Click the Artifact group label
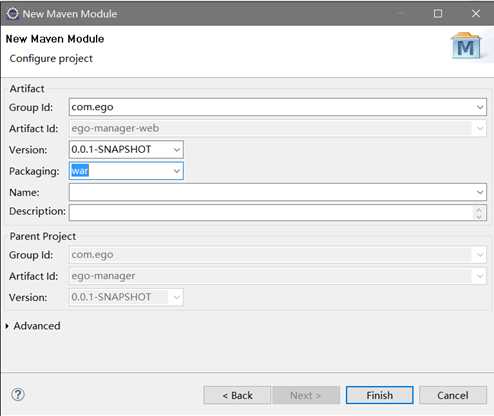Viewport: 494px width, 416px height. pyautogui.click(x=27, y=89)
